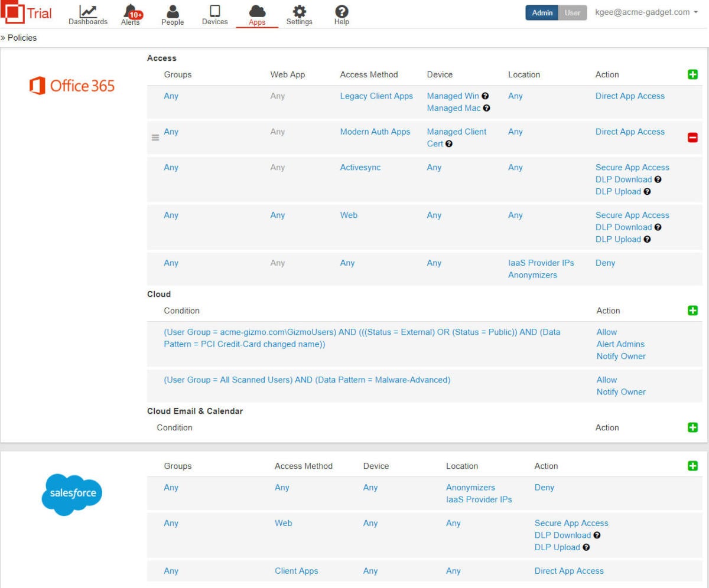The width and height of the screenshot is (709, 588).
Task: Open the Malware-Advanced cloud condition
Action: tap(307, 380)
